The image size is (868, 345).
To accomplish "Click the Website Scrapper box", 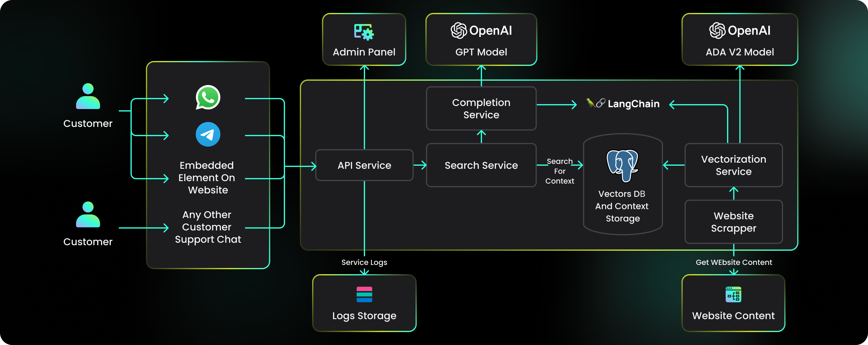I will [x=733, y=222].
